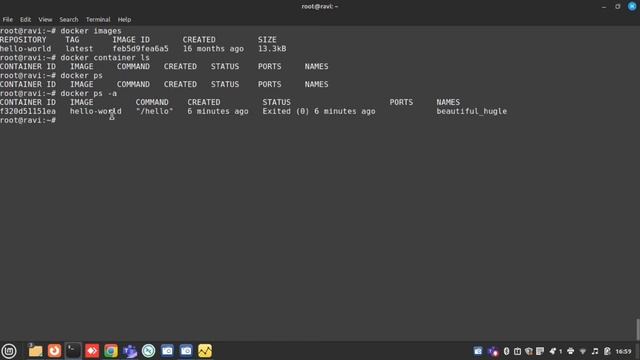640x360 pixels.
Task: Open the yellow chart monitor icon
Action: [x=205, y=351]
